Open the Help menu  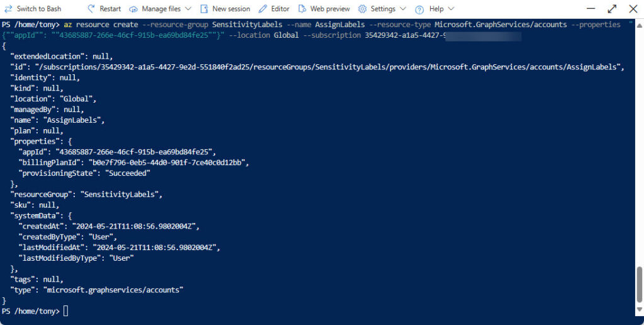click(435, 9)
